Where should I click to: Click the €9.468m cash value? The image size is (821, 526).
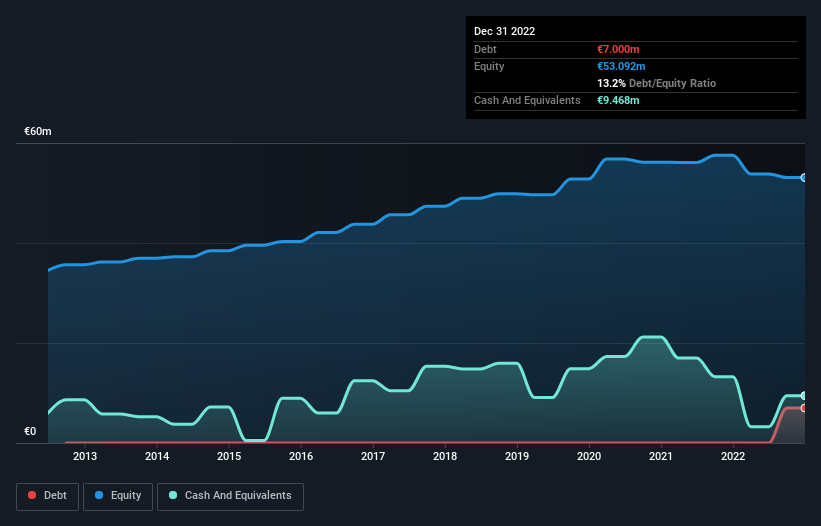618,100
